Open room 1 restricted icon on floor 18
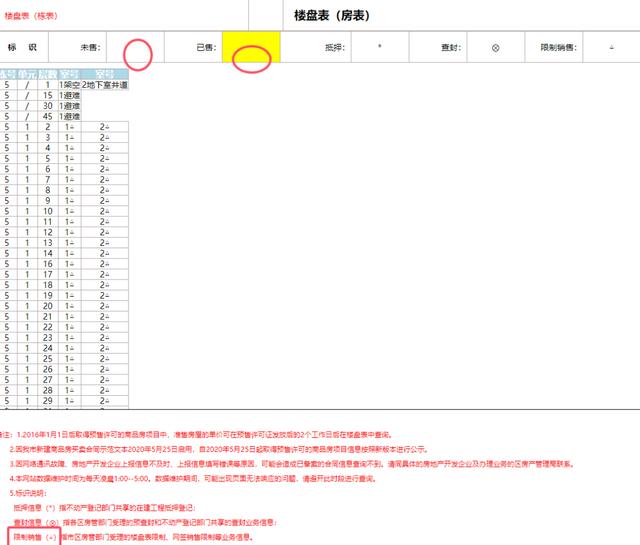The image size is (640, 545). [72, 285]
